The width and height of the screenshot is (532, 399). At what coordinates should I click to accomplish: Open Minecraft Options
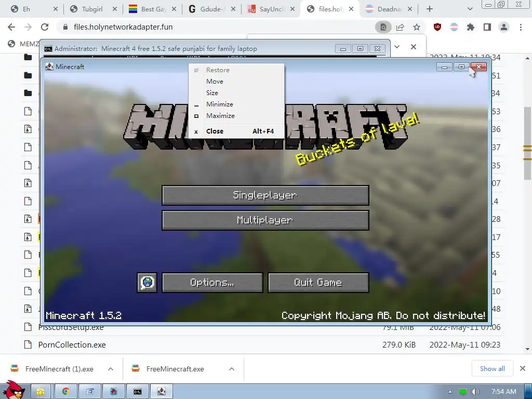212,282
